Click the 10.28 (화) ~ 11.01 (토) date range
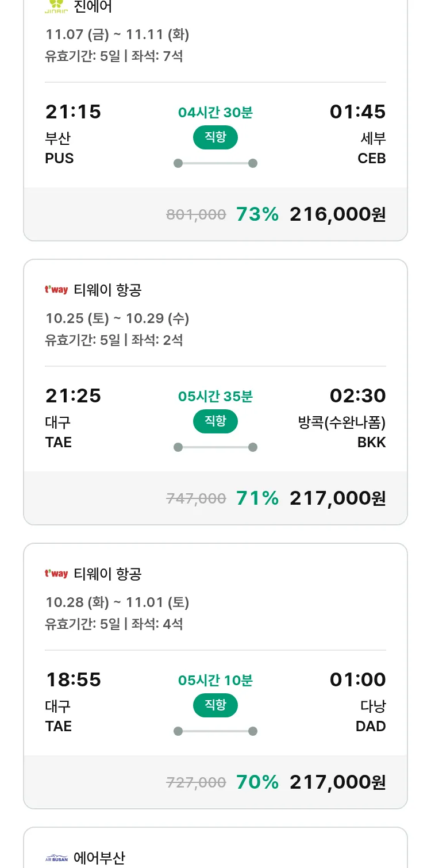The width and height of the screenshot is (431, 868). [x=117, y=602]
